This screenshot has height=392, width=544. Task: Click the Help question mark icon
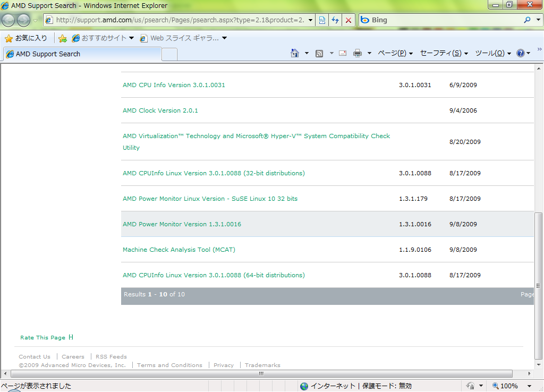click(521, 53)
